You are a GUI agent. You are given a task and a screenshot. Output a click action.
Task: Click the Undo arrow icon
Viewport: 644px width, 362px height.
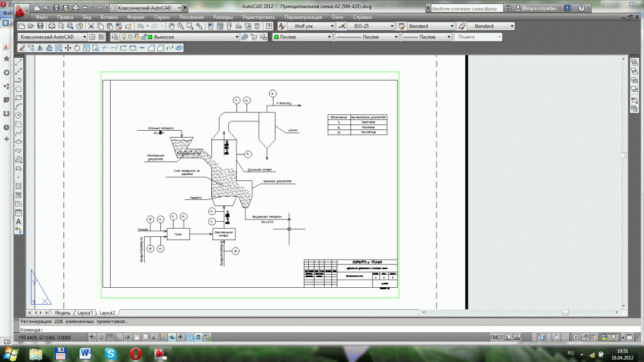tap(140, 26)
